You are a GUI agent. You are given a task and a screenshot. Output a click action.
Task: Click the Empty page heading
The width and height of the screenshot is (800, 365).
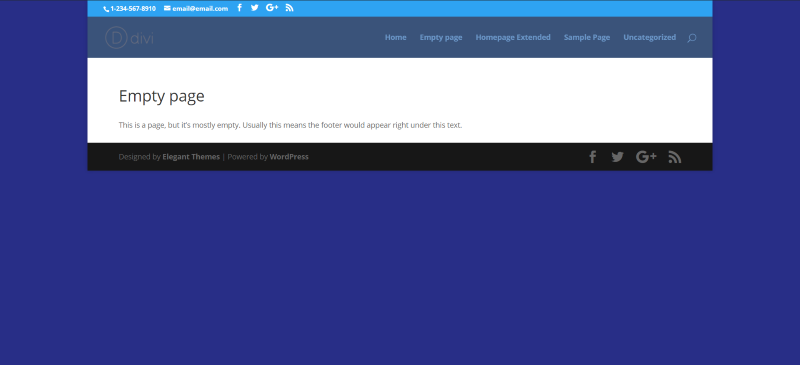click(x=161, y=96)
